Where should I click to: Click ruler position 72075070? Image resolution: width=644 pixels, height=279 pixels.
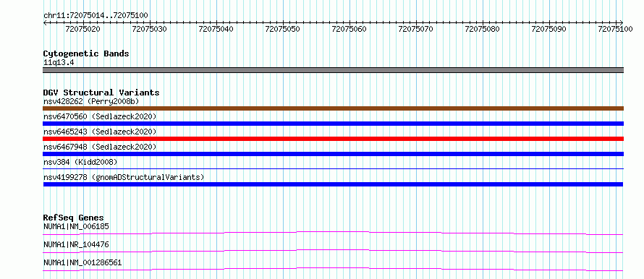pos(416,29)
